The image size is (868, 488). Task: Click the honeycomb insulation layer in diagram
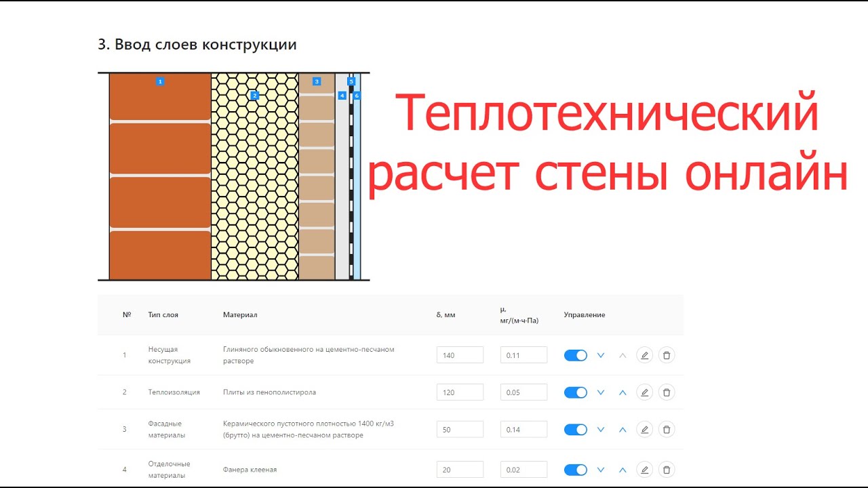click(254, 176)
